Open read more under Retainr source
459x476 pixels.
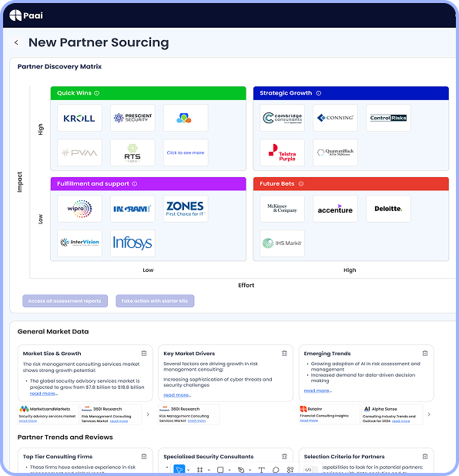[309, 421]
